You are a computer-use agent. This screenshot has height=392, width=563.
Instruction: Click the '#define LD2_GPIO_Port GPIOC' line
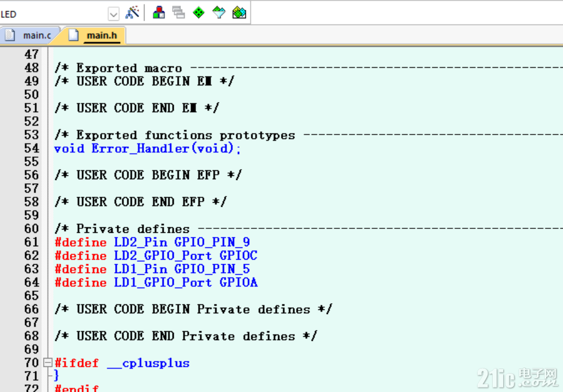[x=156, y=256]
